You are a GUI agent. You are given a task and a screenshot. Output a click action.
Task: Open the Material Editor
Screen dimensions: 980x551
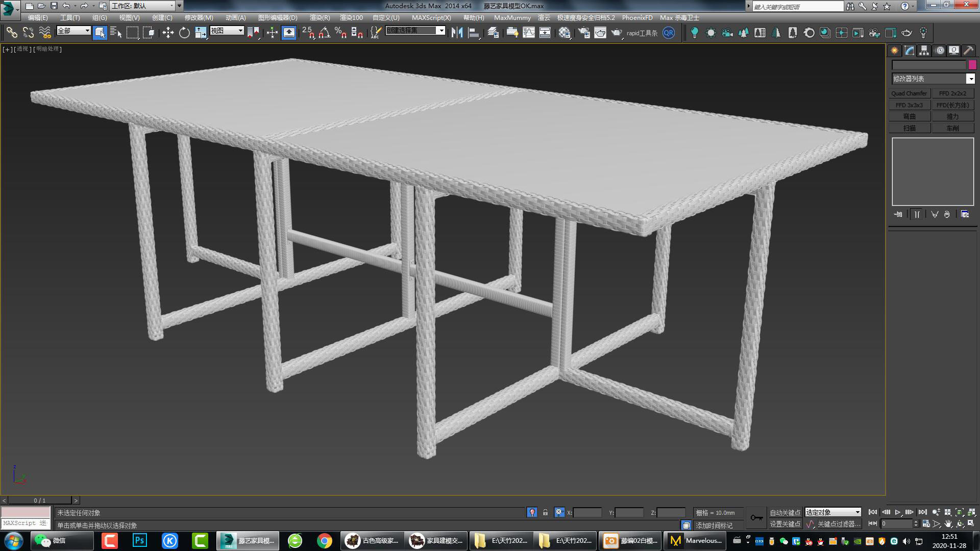coord(565,32)
